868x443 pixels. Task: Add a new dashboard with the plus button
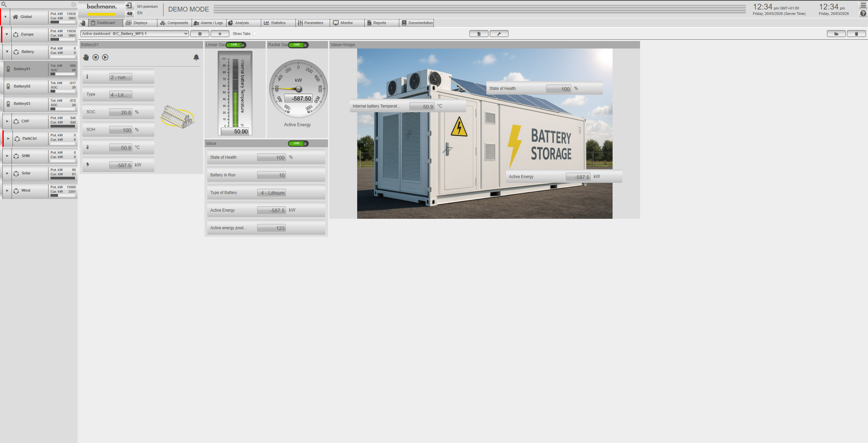click(219, 34)
